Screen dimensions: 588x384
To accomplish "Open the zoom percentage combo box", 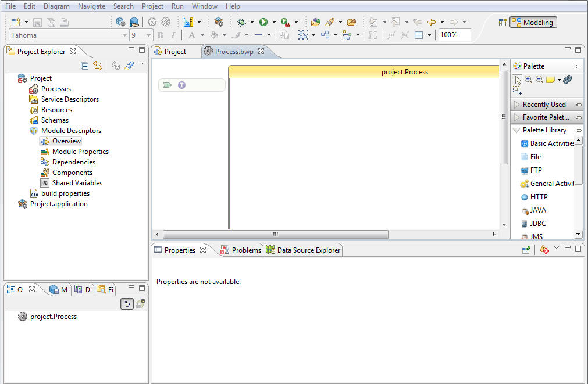I will (454, 35).
